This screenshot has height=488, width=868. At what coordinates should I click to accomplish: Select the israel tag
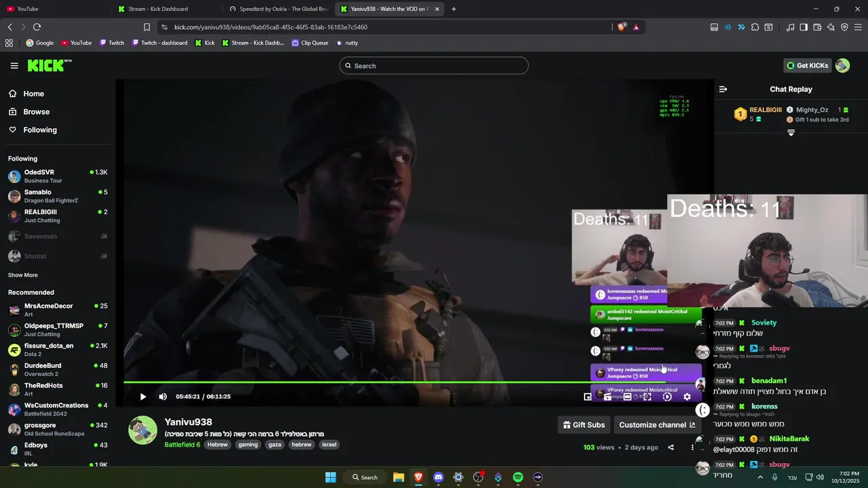[x=329, y=445]
